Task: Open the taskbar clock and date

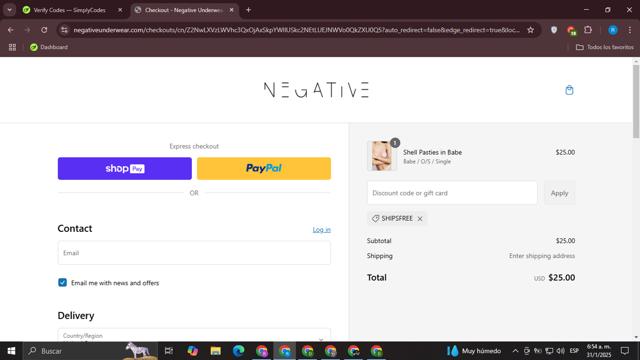Action: (x=599, y=351)
